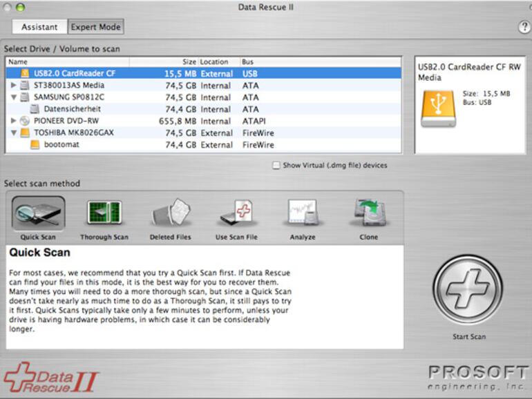This screenshot has height=399, width=532.
Task: Open help with the question mark icon
Action: (524, 27)
